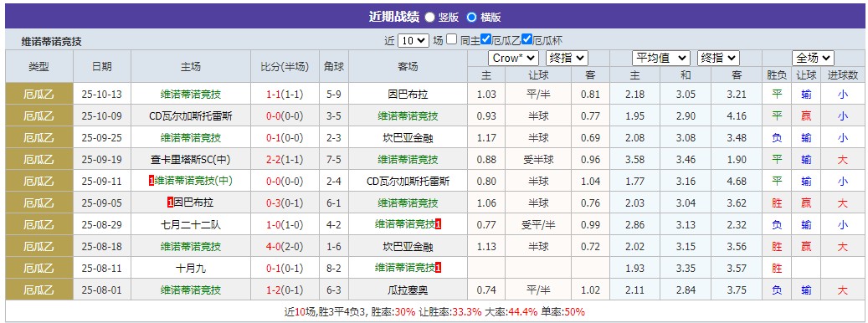Open the 终指 dropdown next to 平均值
The image size is (868, 323).
tap(718, 58)
